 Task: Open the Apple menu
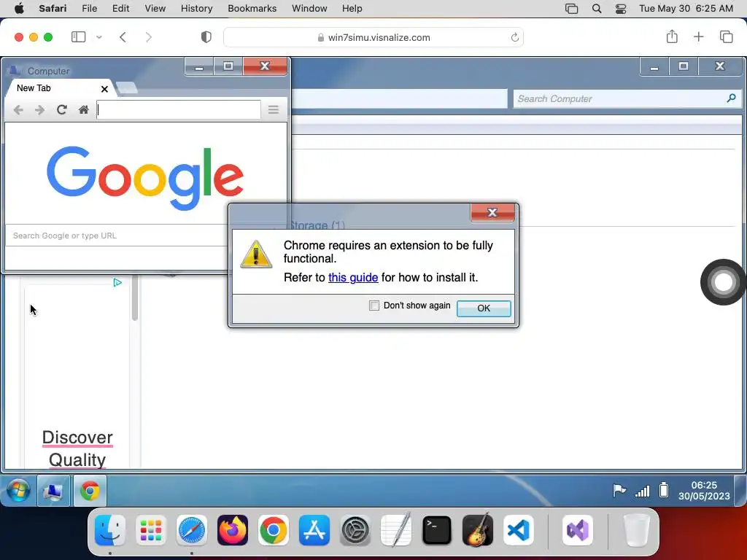(x=20, y=9)
